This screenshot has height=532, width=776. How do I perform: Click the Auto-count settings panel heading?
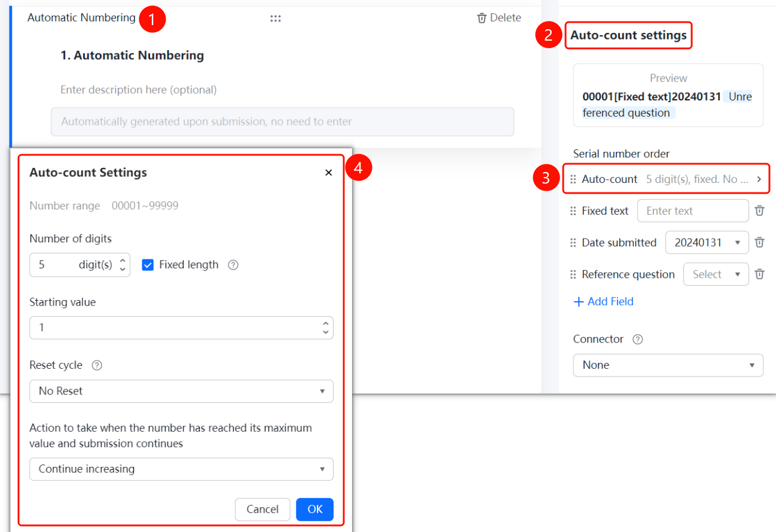click(x=628, y=35)
